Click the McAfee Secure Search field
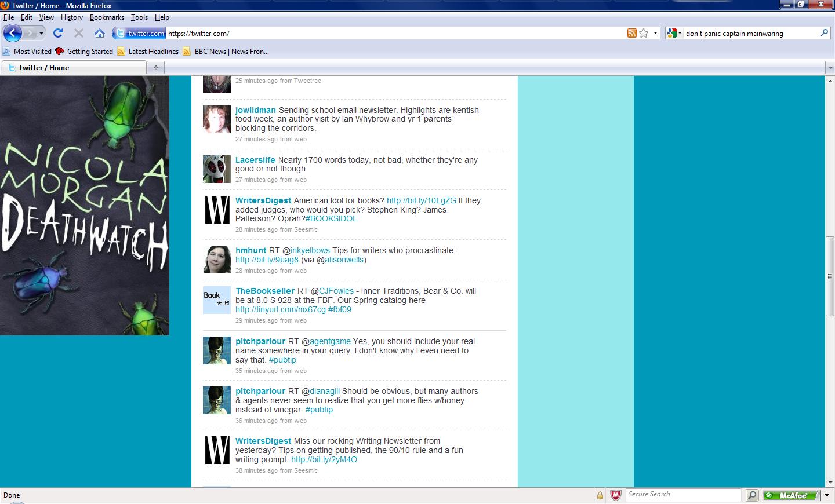Viewport: 835px width, 504px height. coord(683,495)
